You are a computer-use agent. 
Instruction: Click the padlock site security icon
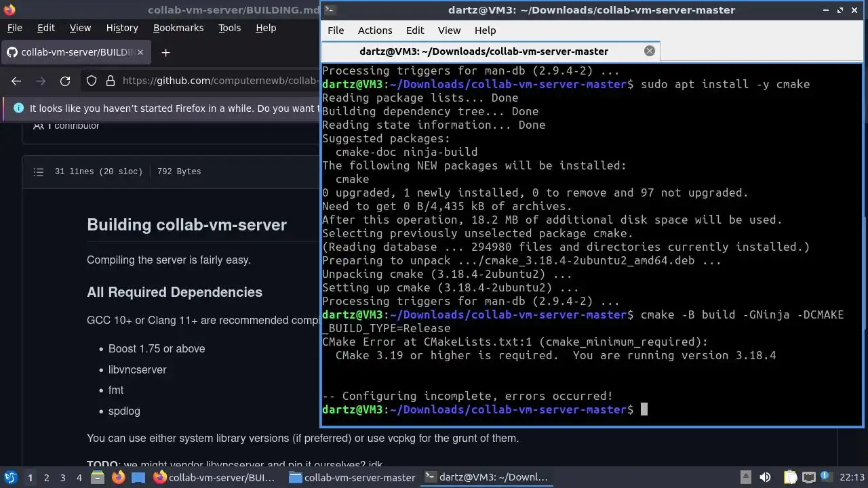point(110,81)
